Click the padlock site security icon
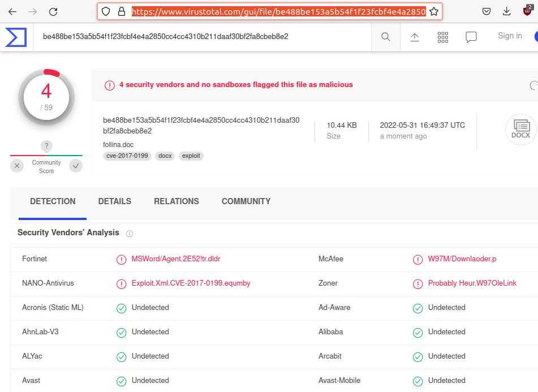Screen dimensions: 538x392 tap(122, 12)
